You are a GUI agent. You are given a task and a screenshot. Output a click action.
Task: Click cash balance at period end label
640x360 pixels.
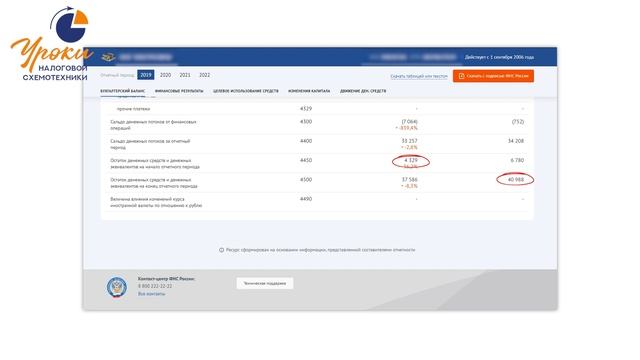point(154,183)
